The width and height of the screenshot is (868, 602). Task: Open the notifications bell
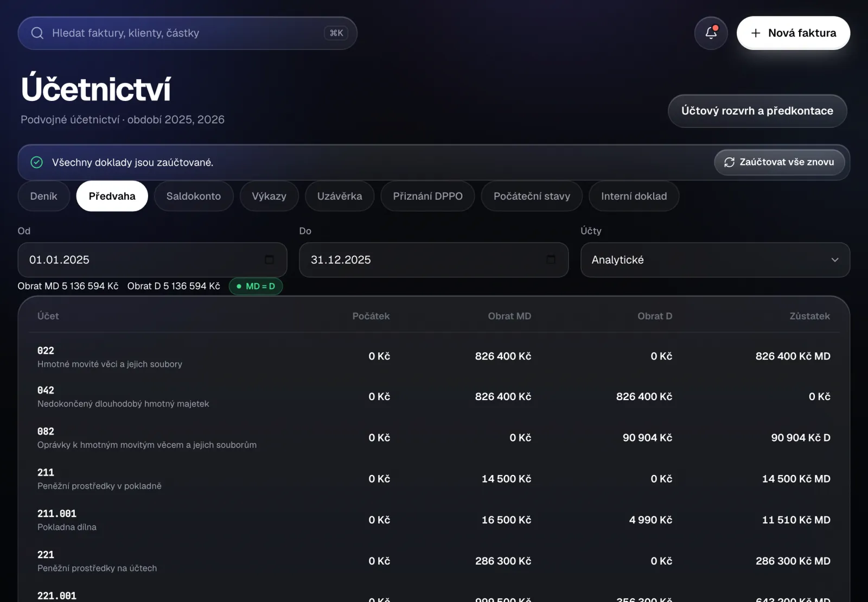click(711, 33)
